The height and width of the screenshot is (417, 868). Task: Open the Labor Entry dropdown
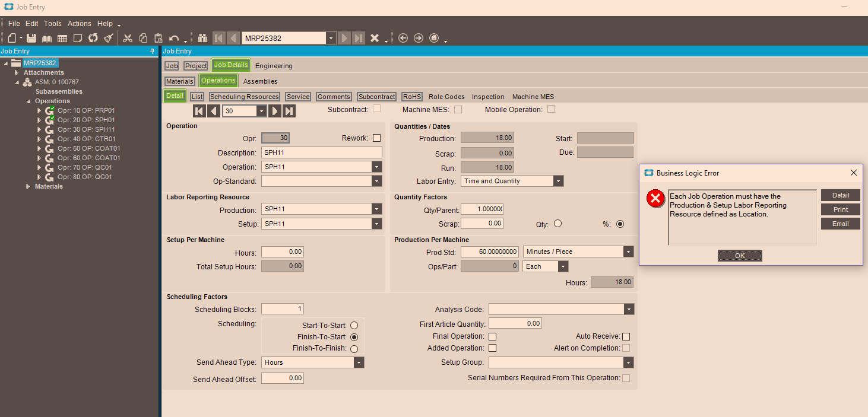point(558,181)
